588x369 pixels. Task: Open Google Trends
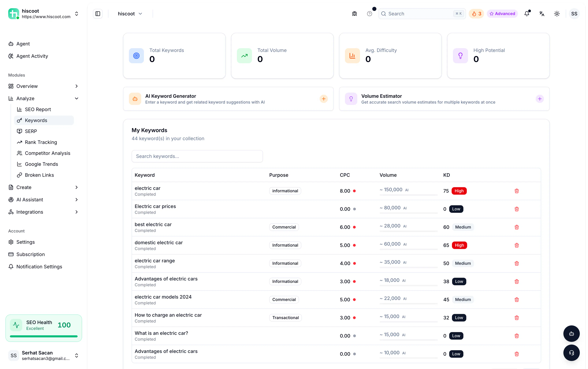click(44, 164)
